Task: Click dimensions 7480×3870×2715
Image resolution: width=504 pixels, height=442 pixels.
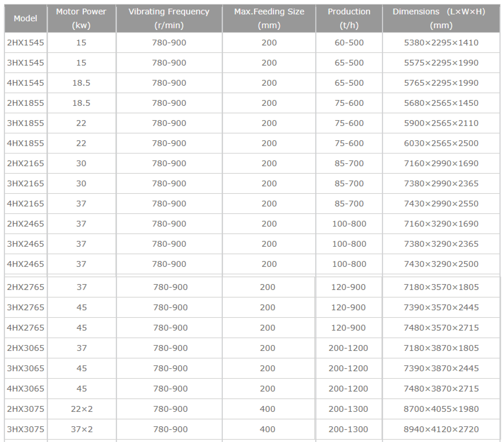Action: 441,389
